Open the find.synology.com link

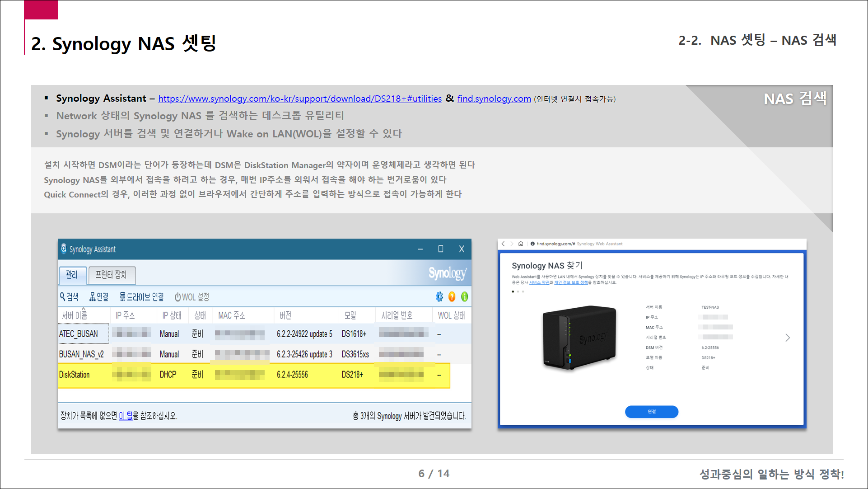[494, 99]
